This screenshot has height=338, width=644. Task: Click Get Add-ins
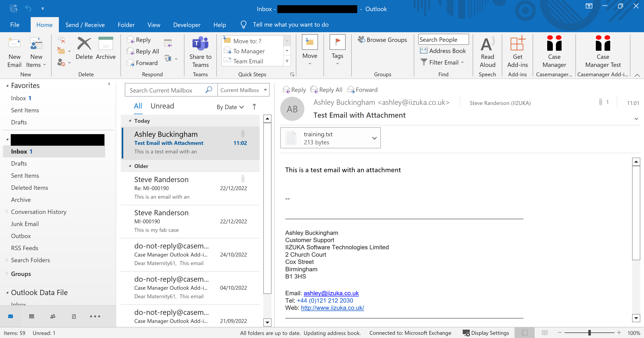pos(517,52)
